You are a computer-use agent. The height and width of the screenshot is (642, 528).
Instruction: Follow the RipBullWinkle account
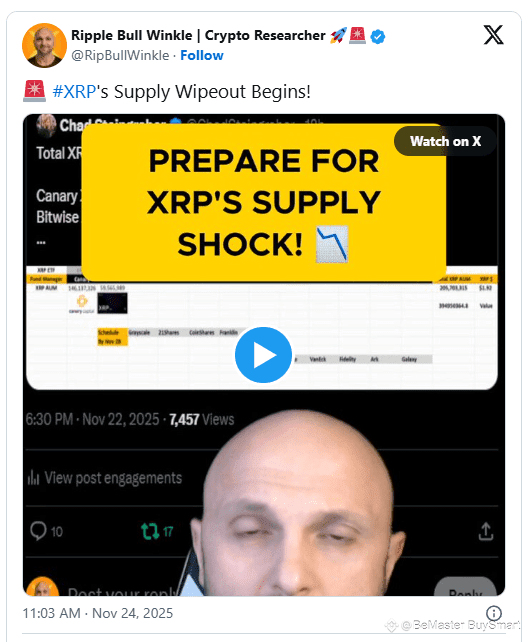pyautogui.click(x=202, y=55)
